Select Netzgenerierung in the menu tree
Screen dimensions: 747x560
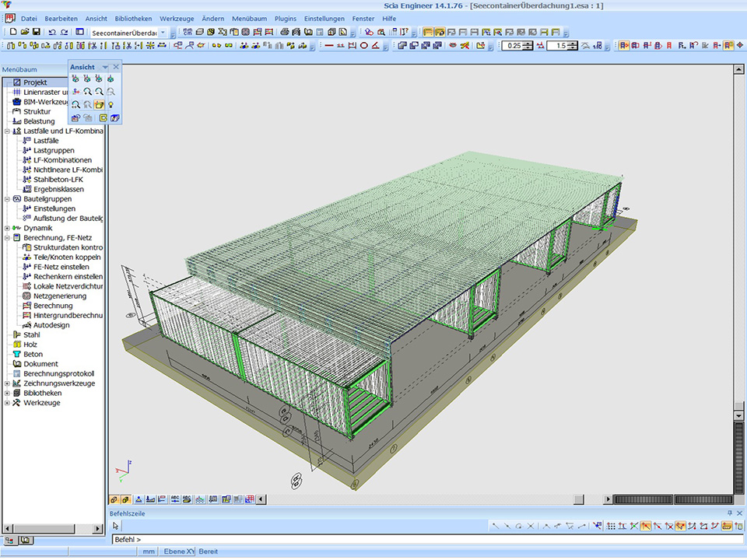coord(59,296)
